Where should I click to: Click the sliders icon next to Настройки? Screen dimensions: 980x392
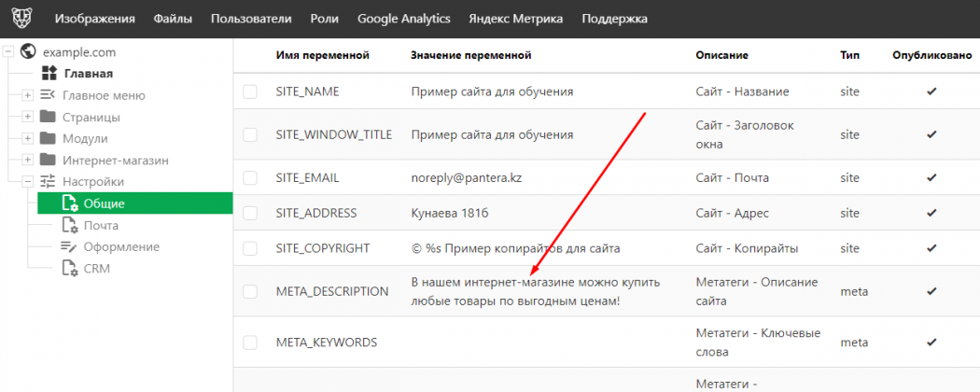pos(49,181)
